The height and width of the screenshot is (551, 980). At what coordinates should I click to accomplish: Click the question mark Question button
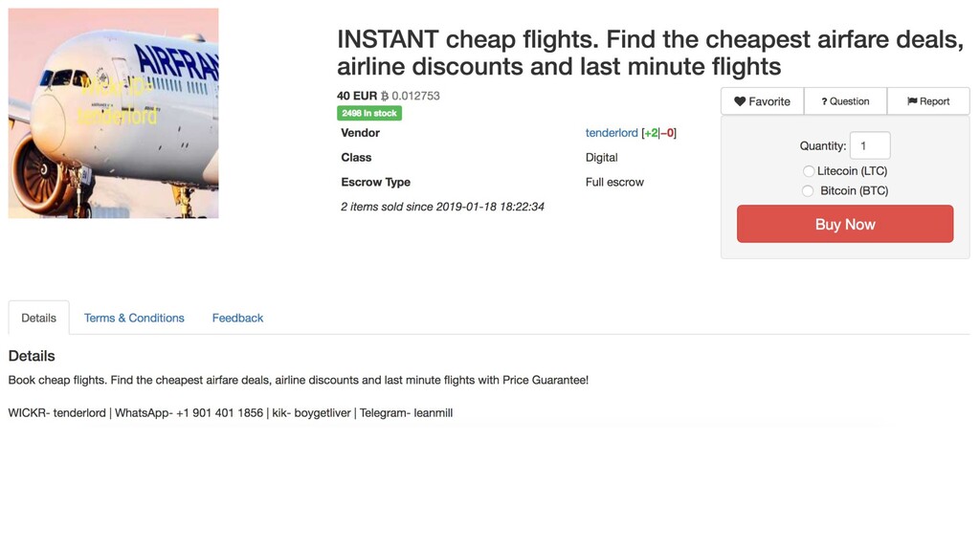click(845, 101)
